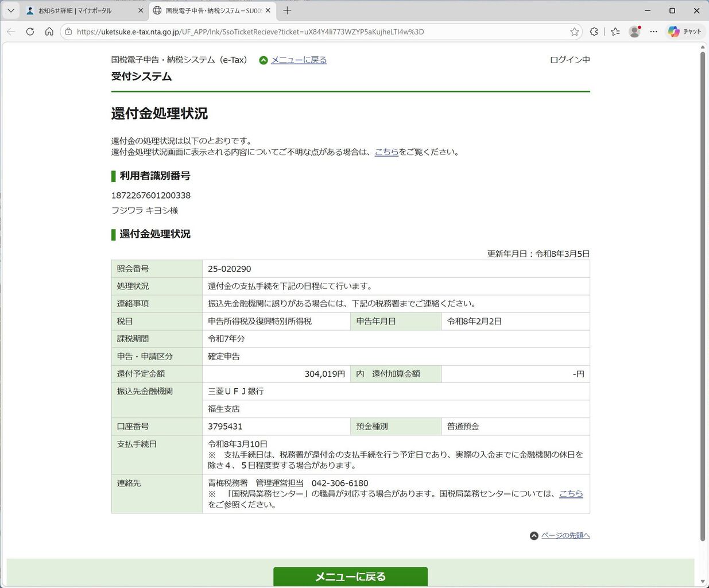This screenshot has height=588, width=709.
Task: Add page to favorites star icon
Action: 574,32
